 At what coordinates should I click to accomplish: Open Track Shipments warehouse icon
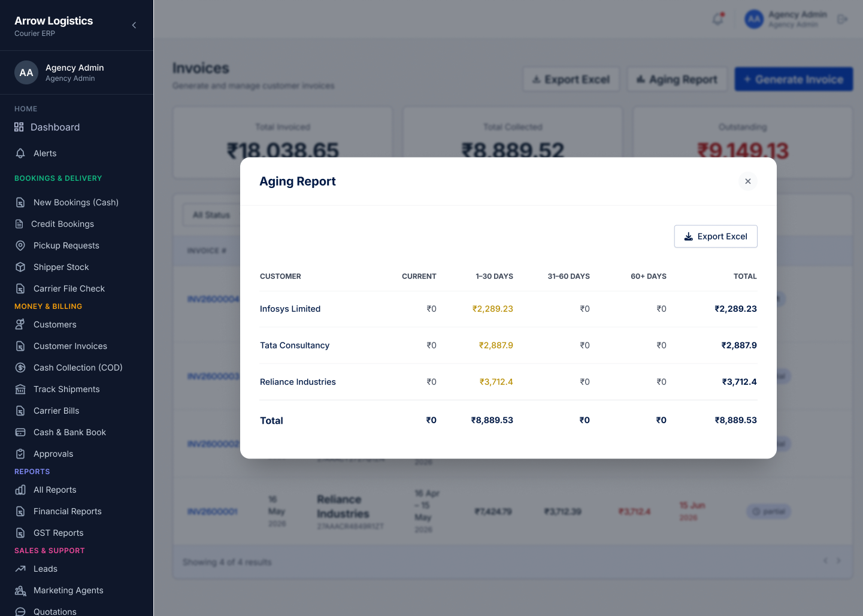pyautogui.click(x=20, y=389)
